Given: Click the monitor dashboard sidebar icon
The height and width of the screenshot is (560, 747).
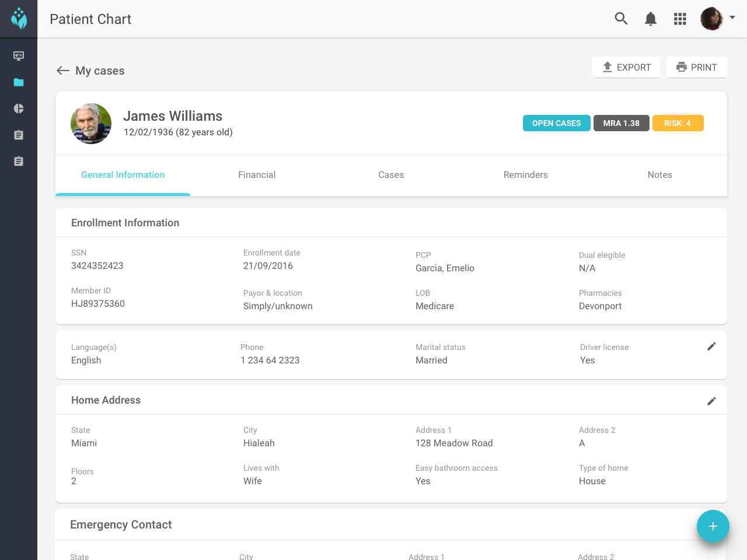Looking at the screenshot, I should pos(19,56).
